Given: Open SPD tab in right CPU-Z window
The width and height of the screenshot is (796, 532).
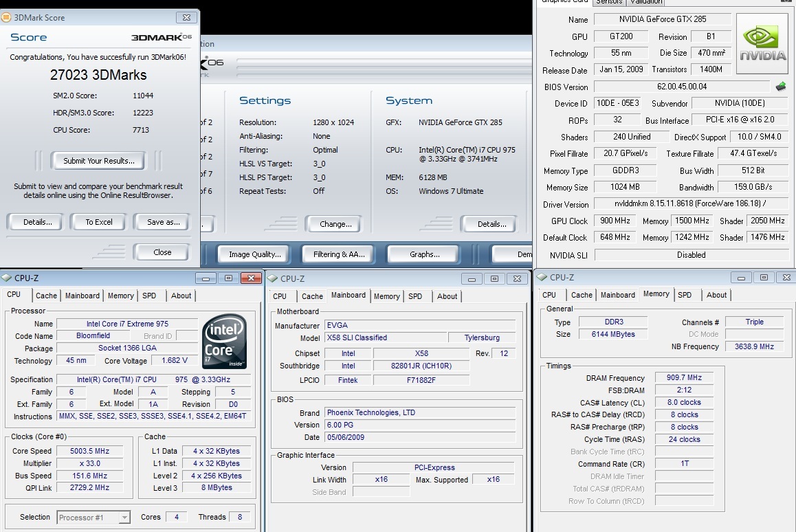Looking at the screenshot, I should (685, 295).
